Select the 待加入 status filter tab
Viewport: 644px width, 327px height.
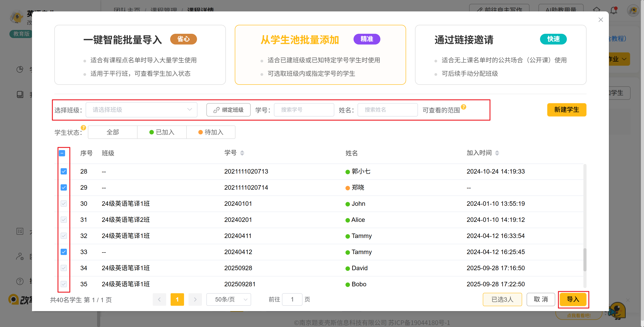[x=211, y=132]
